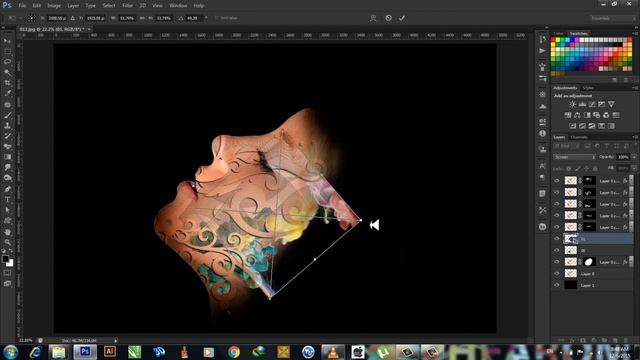
Task: Open the status bar arrow menu
Action: (116, 340)
